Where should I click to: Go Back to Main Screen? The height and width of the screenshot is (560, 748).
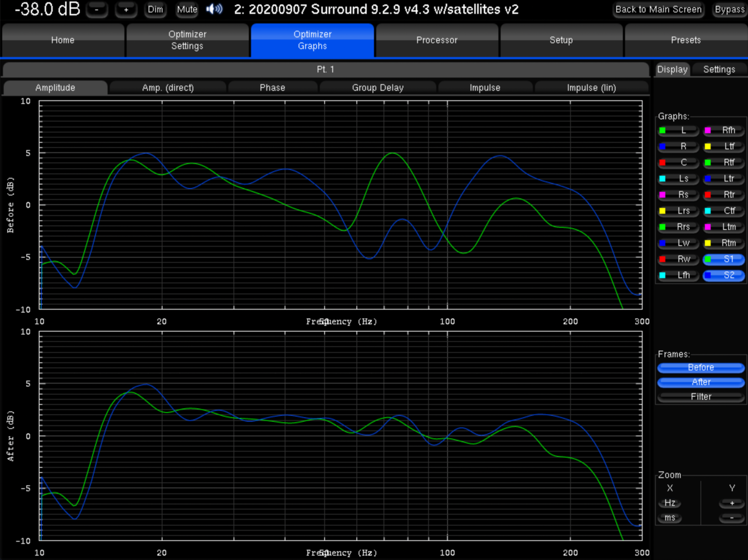click(658, 9)
